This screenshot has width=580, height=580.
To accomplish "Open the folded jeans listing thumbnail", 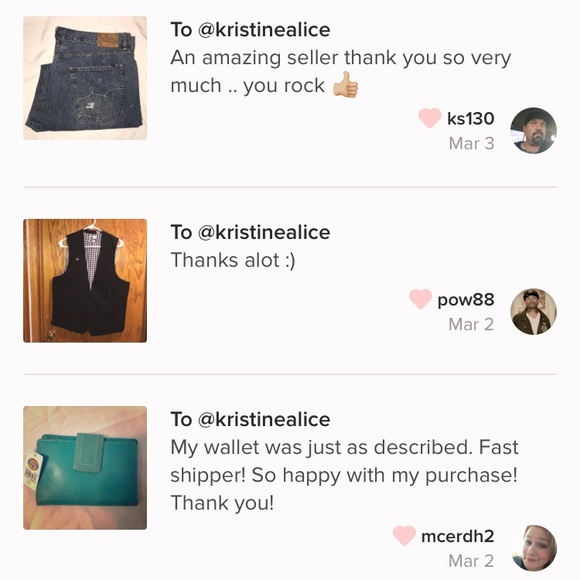I will click(x=85, y=78).
